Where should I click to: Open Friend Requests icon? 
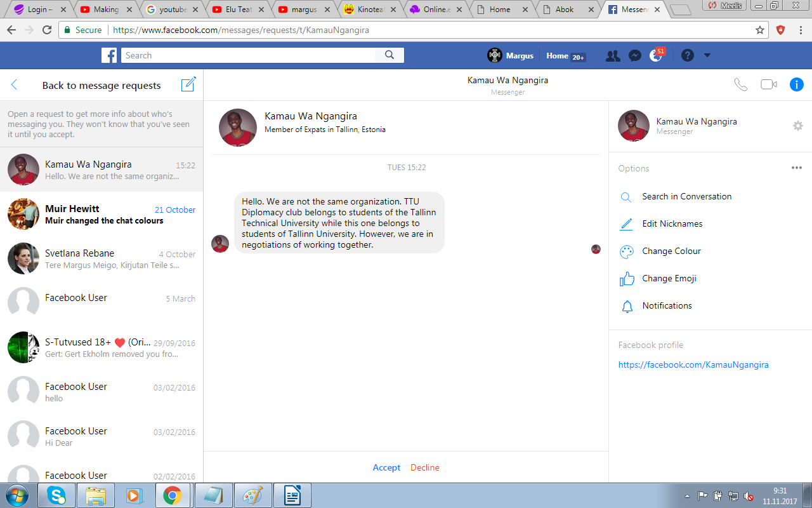point(613,56)
